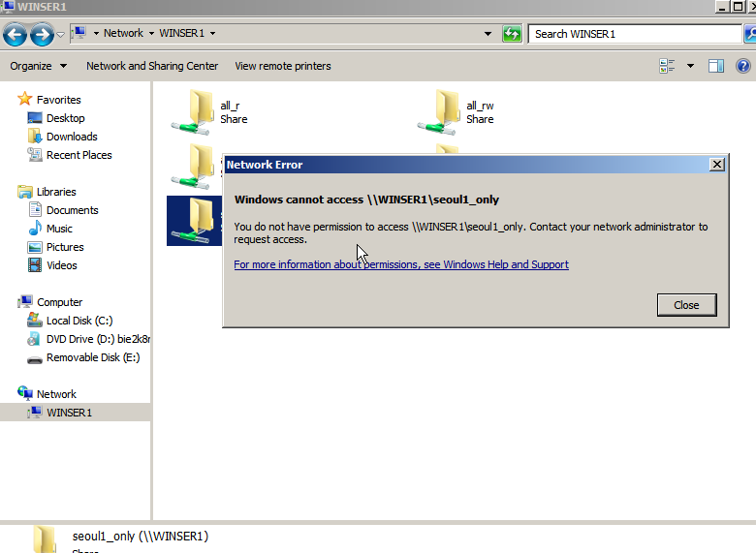Dismiss Network Error with the X button
Viewport: 756px width, 553px height.
[x=717, y=165]
